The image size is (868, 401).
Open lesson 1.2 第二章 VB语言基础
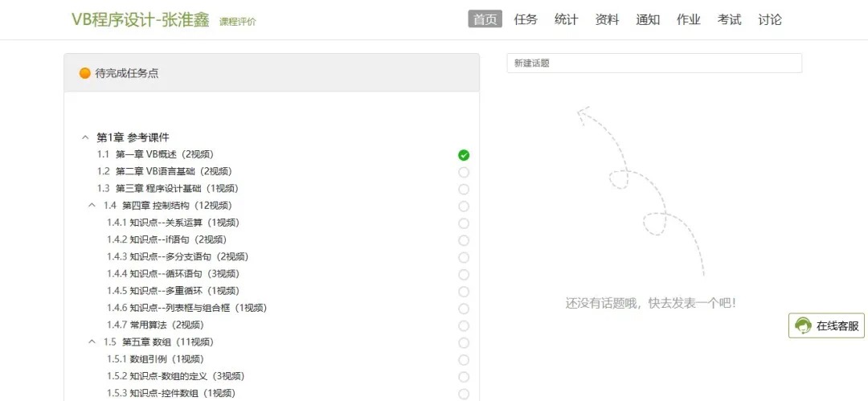coord(165,171)
